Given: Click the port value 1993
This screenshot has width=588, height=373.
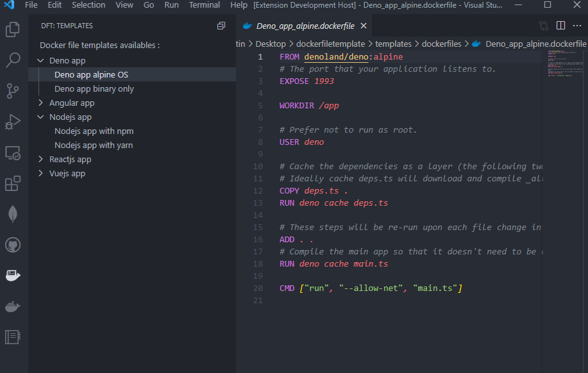Looking at the screenshot, I should [x=324, y=81].
